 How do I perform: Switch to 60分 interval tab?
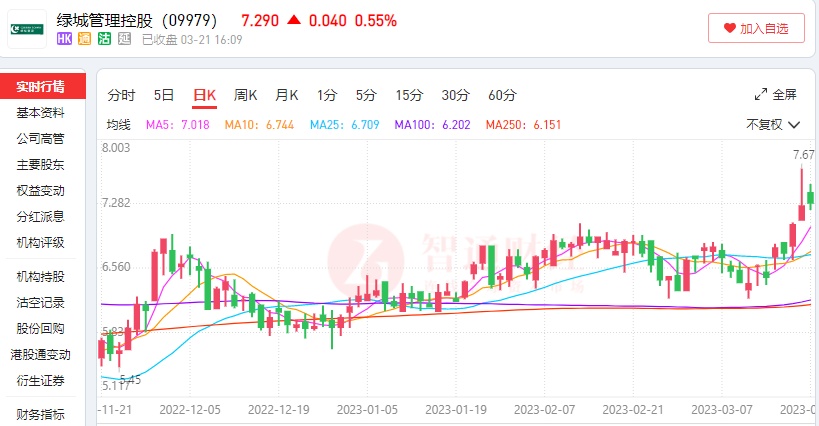(x=502, y=96)
